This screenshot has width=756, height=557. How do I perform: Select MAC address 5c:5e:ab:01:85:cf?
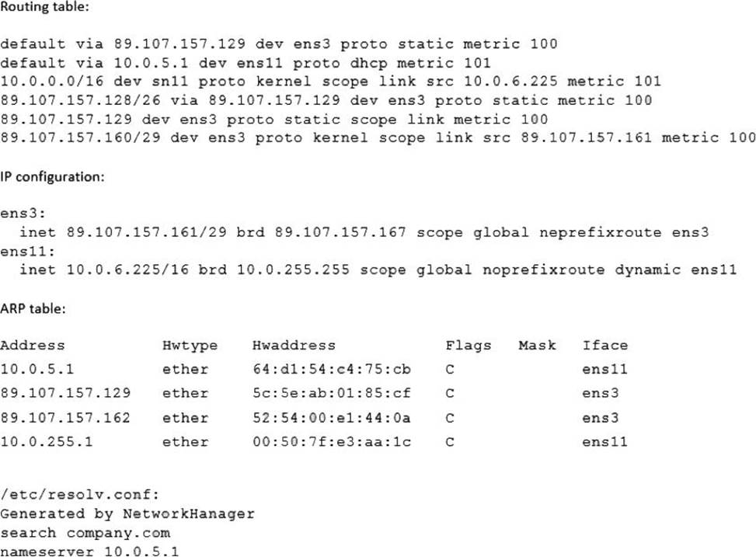(332, 393)
